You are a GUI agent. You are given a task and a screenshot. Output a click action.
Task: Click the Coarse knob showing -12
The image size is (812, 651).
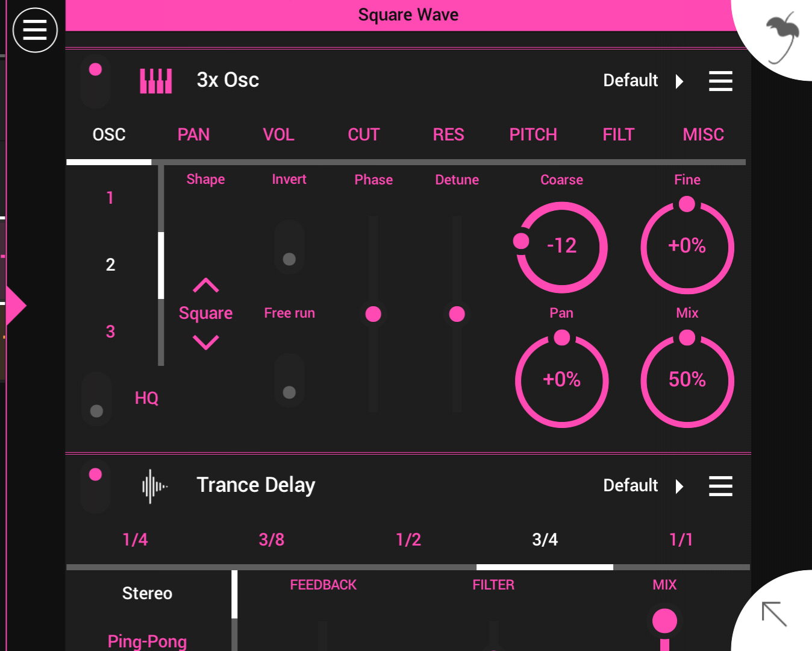[561, 247]
